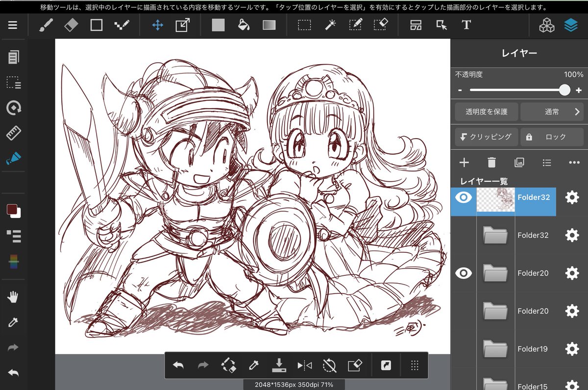Screen dimensions: 588x390
Task: Flip canvas horizontally from bottom bar
Action: (304, 366)
